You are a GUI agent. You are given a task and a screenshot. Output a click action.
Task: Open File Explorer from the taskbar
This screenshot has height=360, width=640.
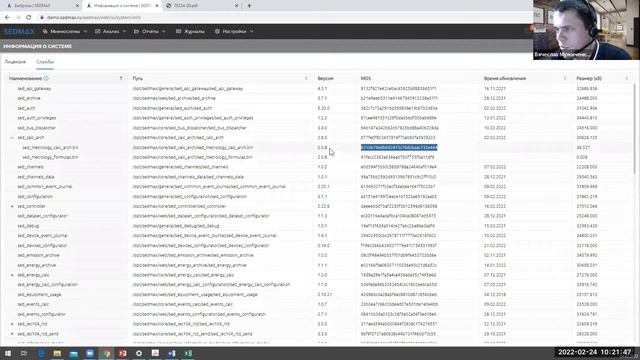tap(57, 353)
